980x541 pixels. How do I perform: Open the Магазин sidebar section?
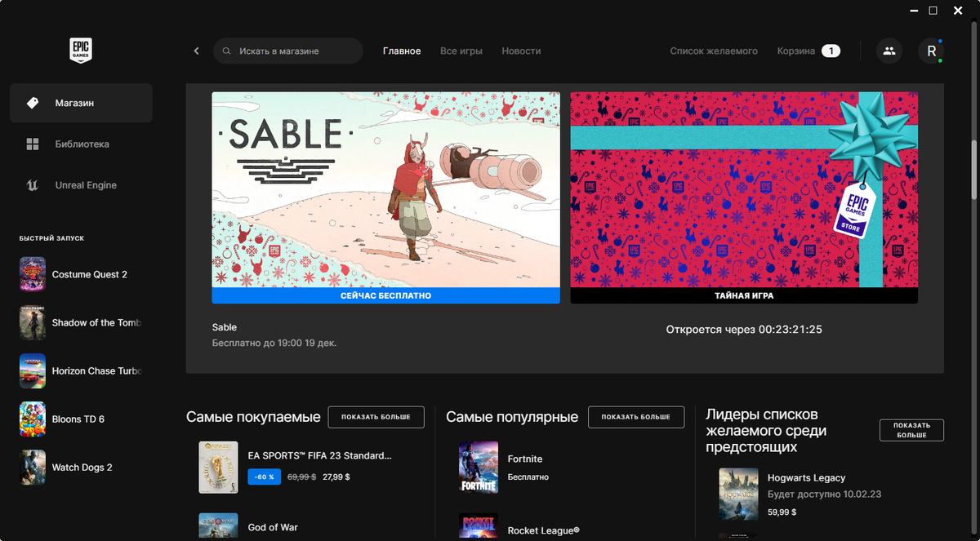(81, 103)
